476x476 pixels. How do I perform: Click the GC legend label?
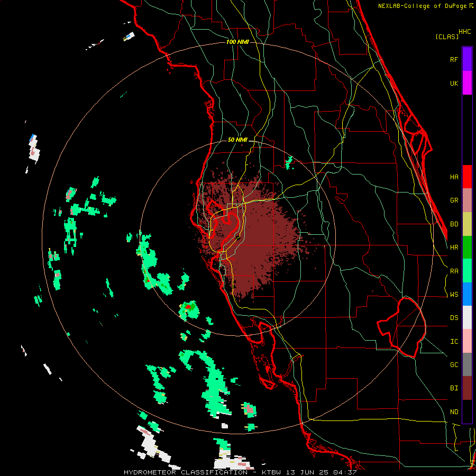click(454, 365)
